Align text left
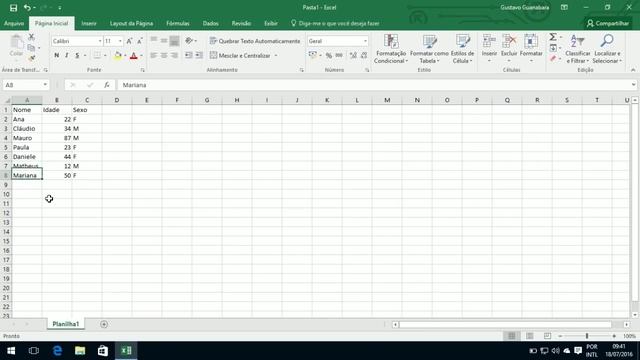 pyautogui.click(x=153, y=56)
